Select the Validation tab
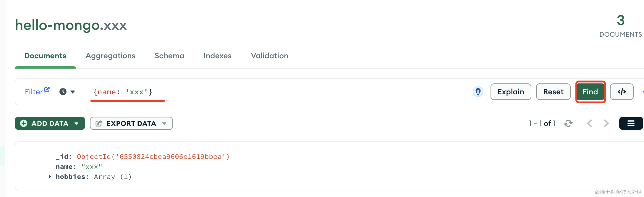Image resolution: width=644 pixels, height=197 pixels. (269, 56)
